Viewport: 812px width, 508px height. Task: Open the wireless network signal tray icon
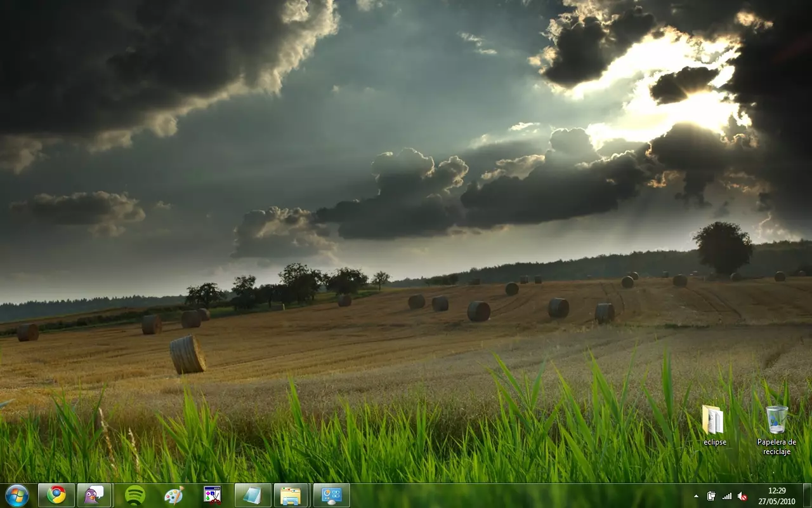[727, 496]
